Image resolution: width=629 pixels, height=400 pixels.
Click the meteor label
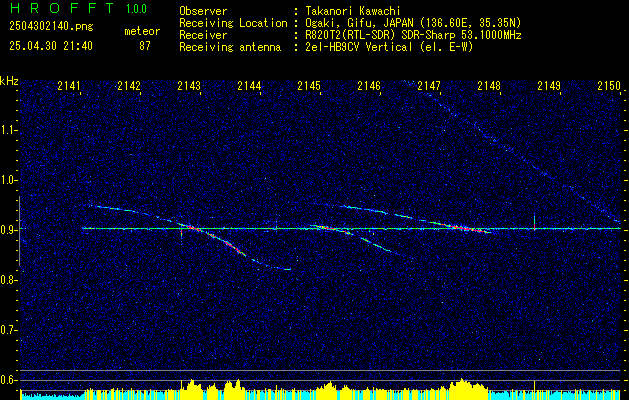[x=142, y=31]
